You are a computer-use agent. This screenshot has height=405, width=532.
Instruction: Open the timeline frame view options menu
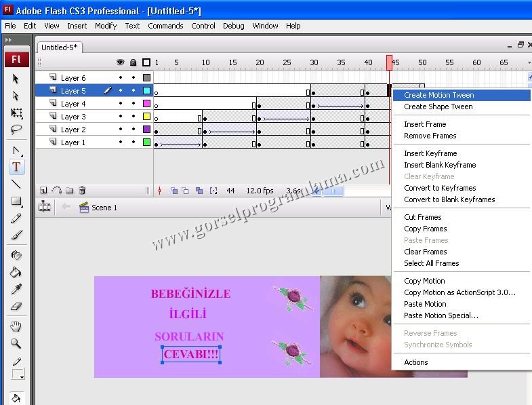(x=529, y=62)
